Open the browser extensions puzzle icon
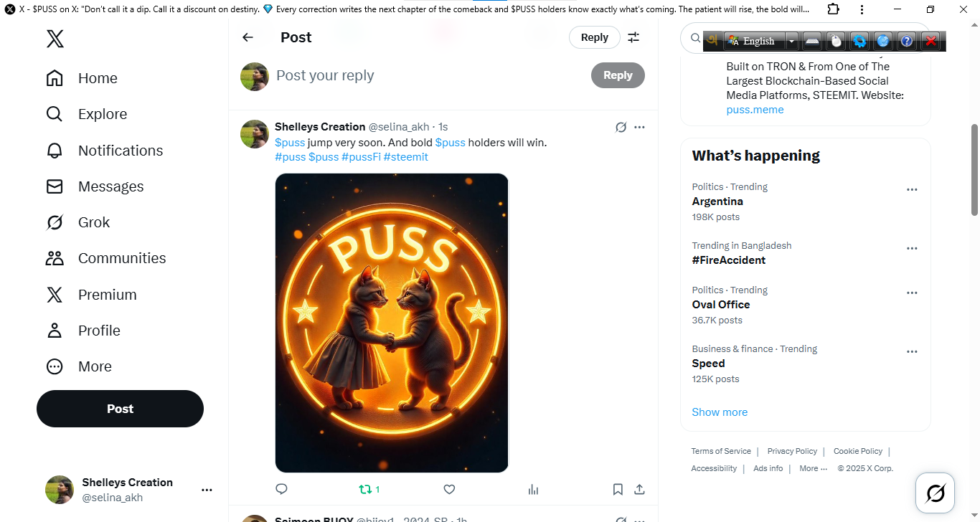Viewport: 980px width, 522px height. [x=833, y=9]
